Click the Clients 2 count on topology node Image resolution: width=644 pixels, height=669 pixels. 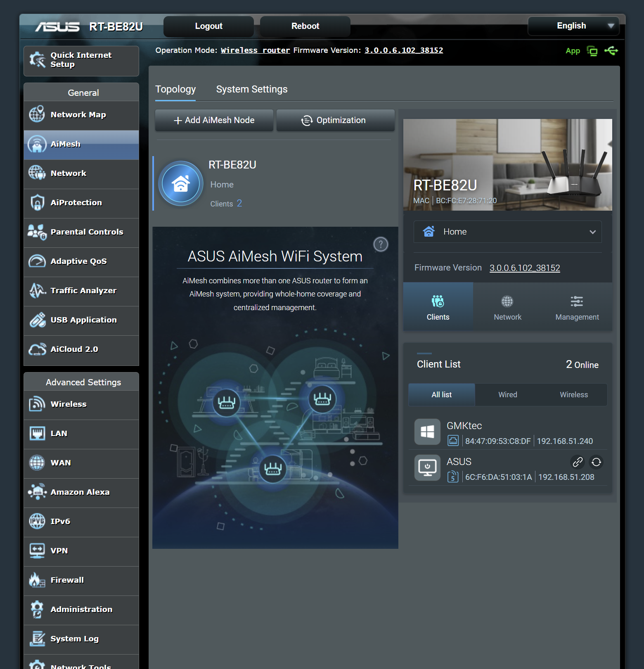tap(226, 204)
